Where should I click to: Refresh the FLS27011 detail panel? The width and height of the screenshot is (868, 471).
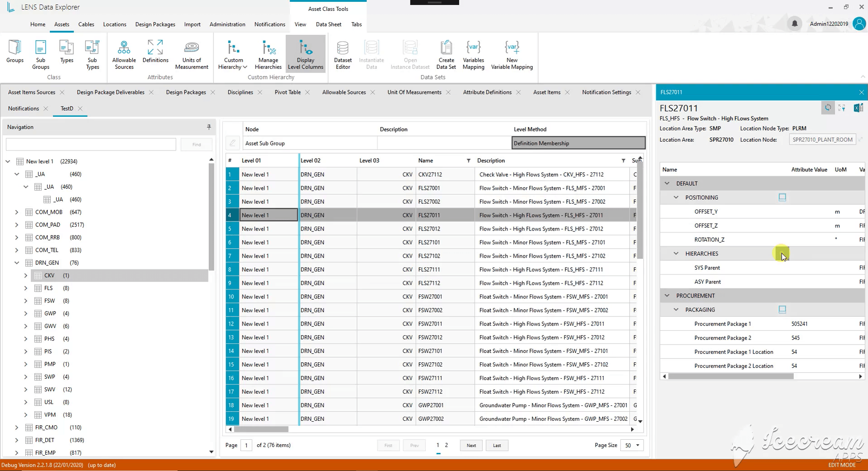tap(828, 108)
